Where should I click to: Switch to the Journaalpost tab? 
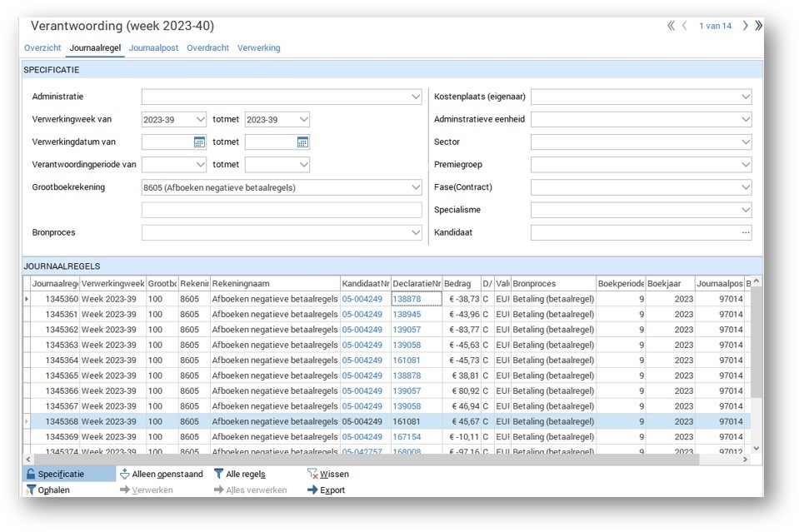click(153, 48)
